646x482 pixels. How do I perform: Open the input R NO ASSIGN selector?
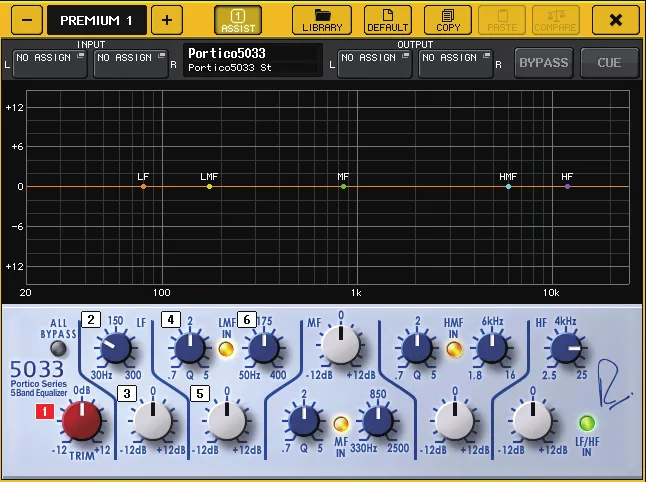click(x=131, y=63)
